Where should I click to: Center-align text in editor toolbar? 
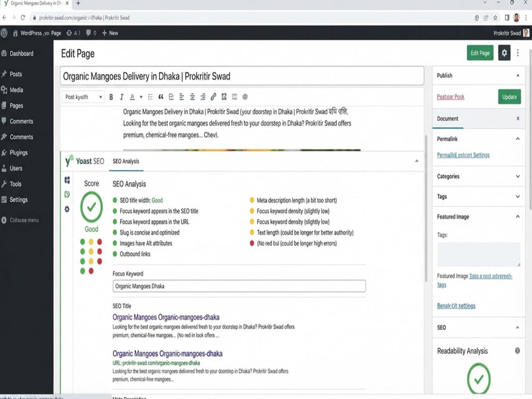click(193, 97)
